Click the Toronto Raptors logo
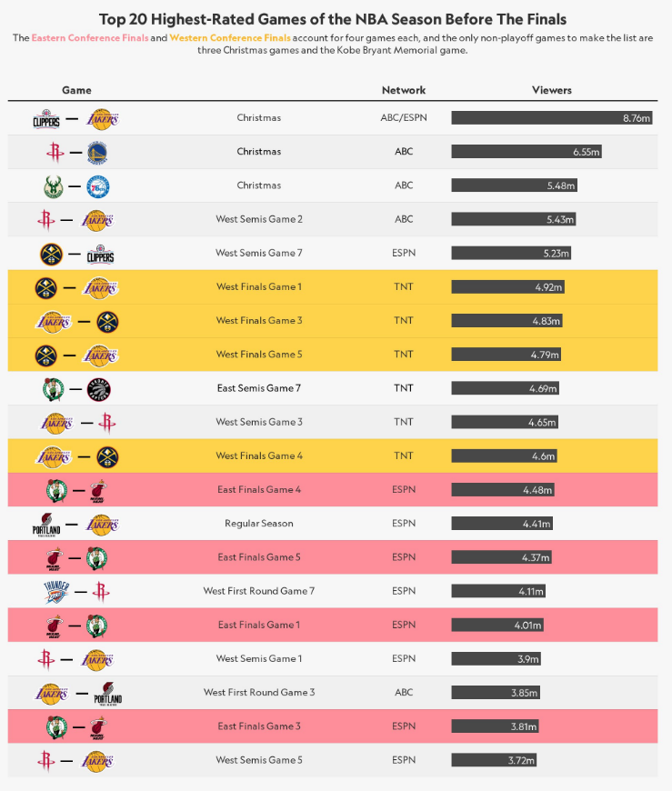This screenshot has height=791, width=672. [x=98, y=388]
